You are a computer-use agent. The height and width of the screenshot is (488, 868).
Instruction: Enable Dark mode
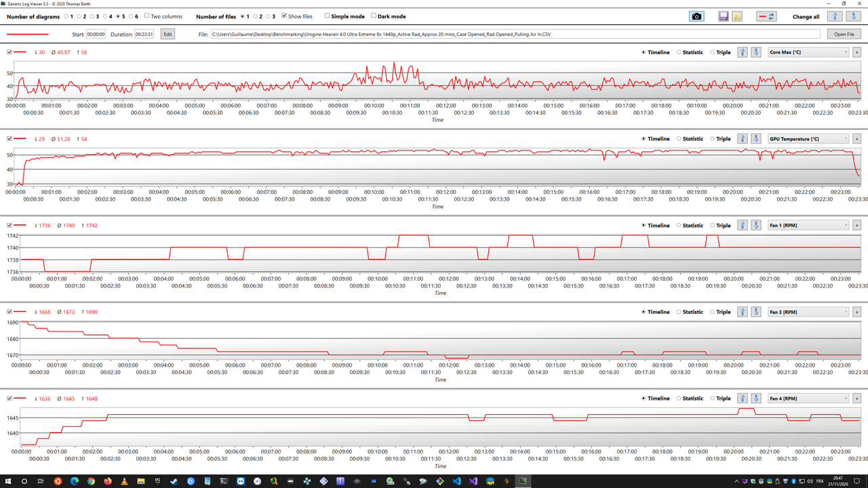pos(375,16)
